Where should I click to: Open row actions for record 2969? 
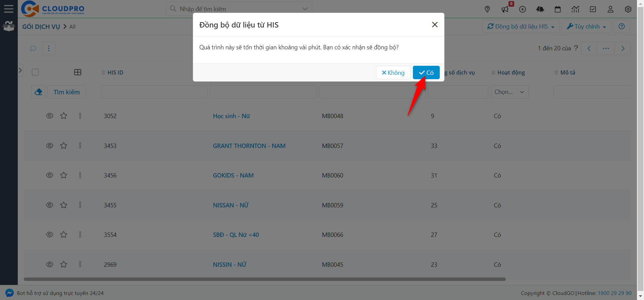point(80,264)
